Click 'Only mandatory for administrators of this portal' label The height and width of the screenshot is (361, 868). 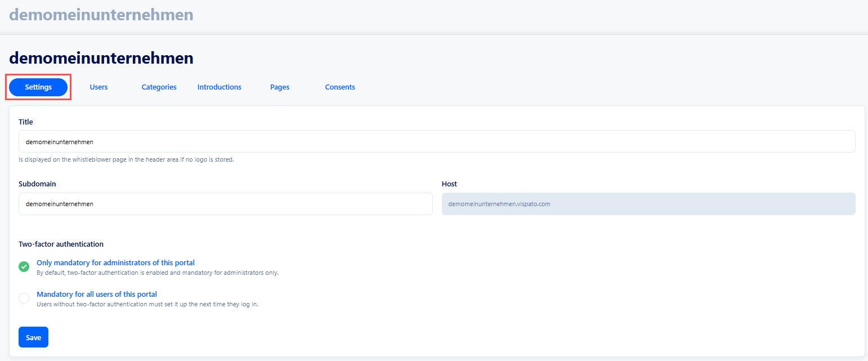point(115,262)
